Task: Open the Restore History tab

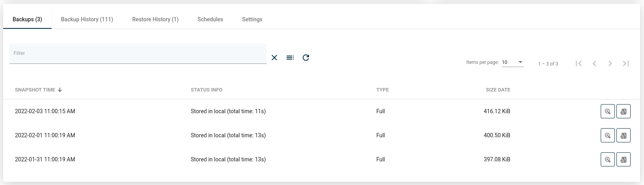Action: click(x=155, y=19)
